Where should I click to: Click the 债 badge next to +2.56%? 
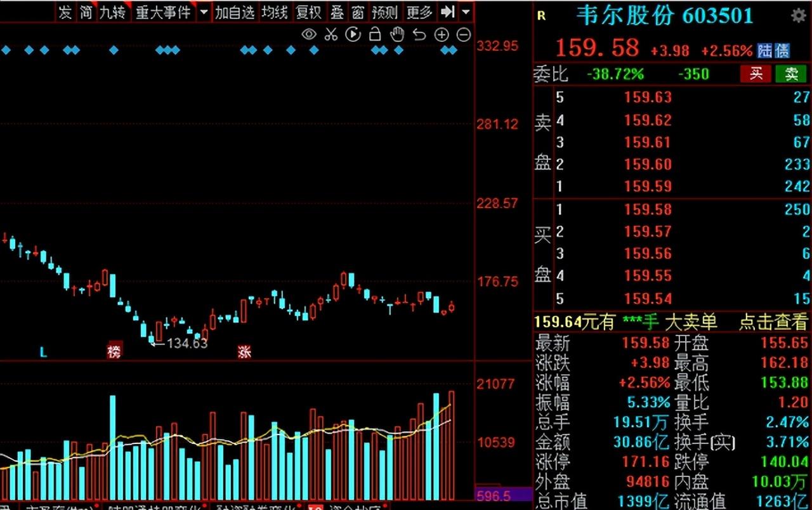tap(782, 50)
